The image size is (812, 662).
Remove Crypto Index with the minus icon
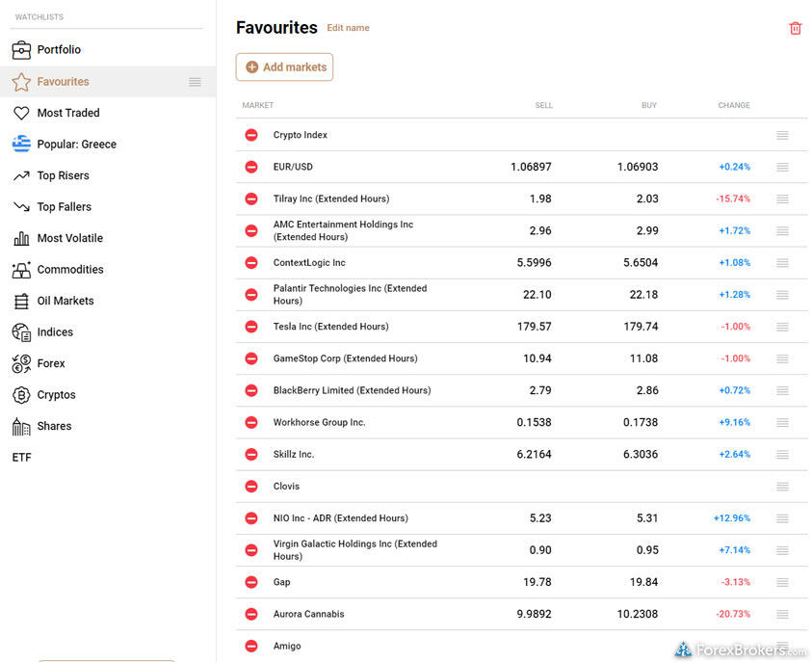coord(251,135)
